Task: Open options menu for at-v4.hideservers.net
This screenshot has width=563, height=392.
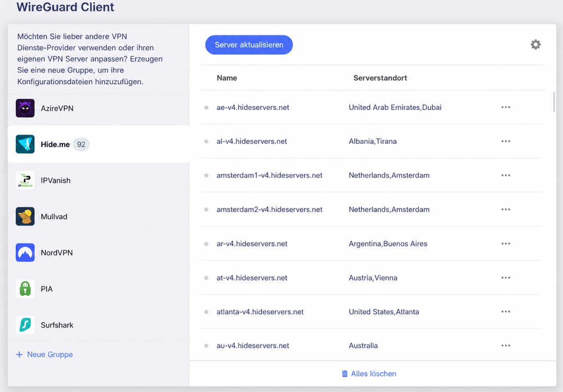Action: tap(506, 278)
